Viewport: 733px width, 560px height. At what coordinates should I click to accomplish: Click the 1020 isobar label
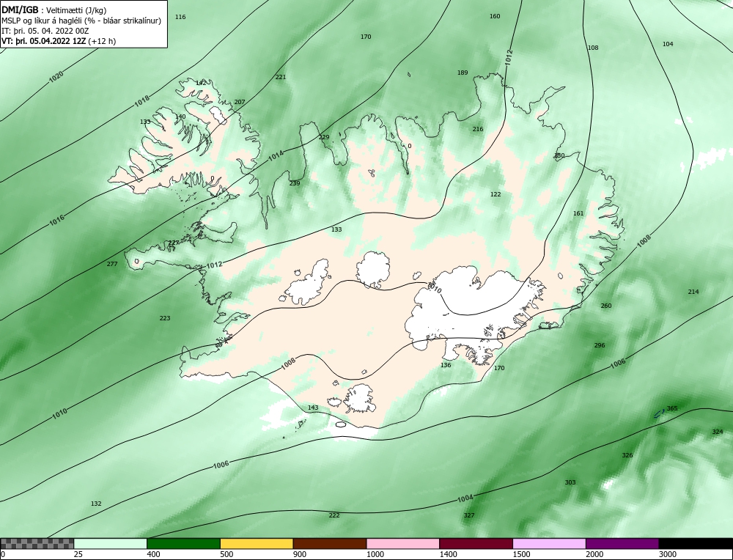tap(56, 77)
